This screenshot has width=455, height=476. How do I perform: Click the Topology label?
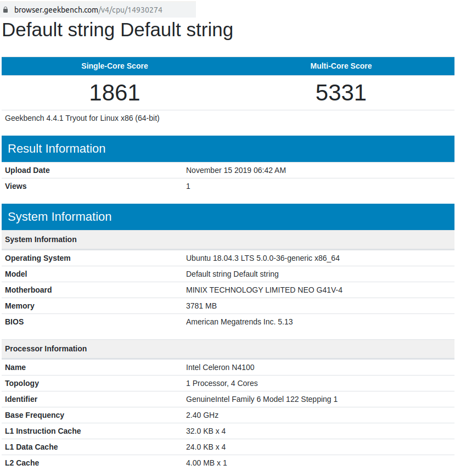22,383
